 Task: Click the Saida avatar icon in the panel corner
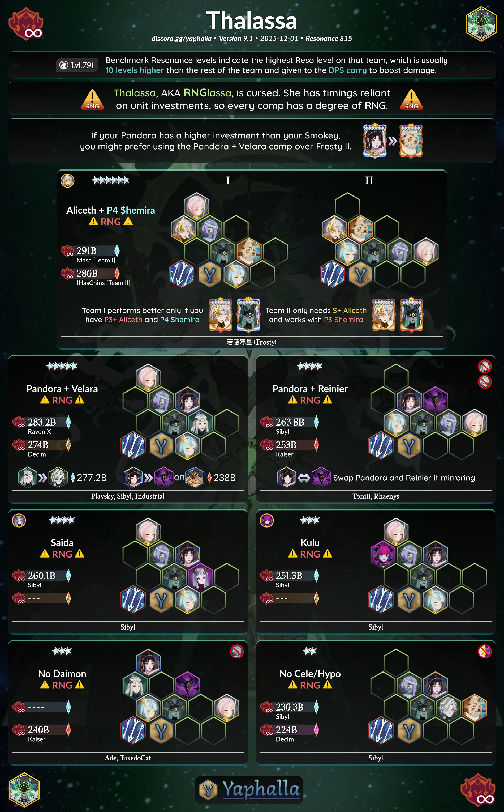[19, 520]
